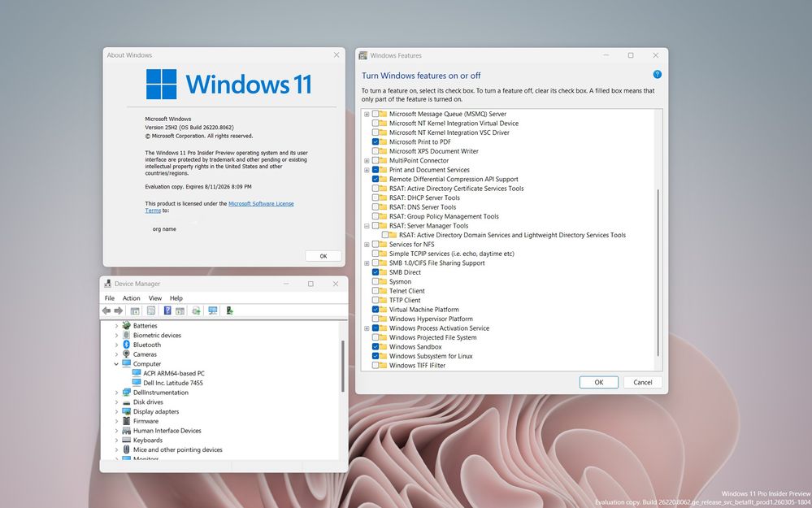The height and width of the screenshot is (508, 812).
Task: Click the Add drivers icon at toolbar end
Action: pos(229,310)
